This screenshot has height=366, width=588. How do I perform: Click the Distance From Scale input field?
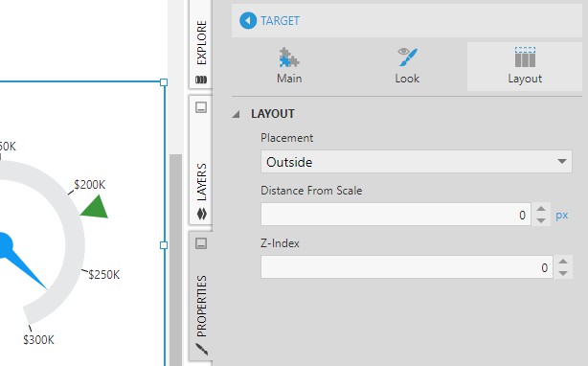[x=396, y=215]
